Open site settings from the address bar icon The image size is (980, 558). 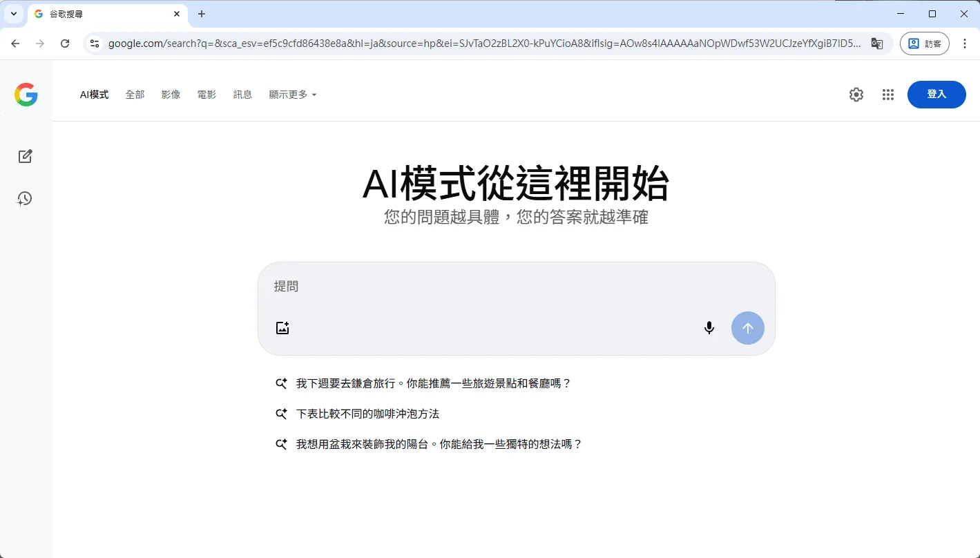[x=94, y=43]
